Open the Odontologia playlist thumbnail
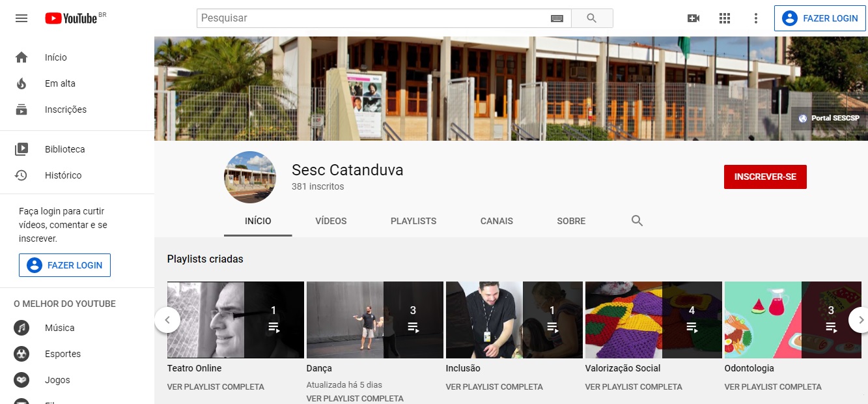The image size is (868, 404). coord(793,320)
